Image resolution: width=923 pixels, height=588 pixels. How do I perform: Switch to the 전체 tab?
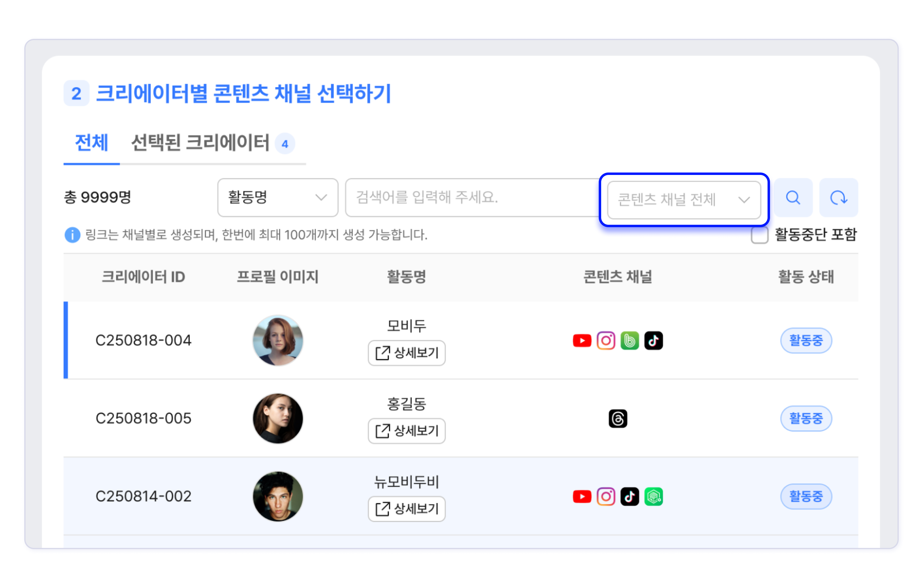[91, 143]
